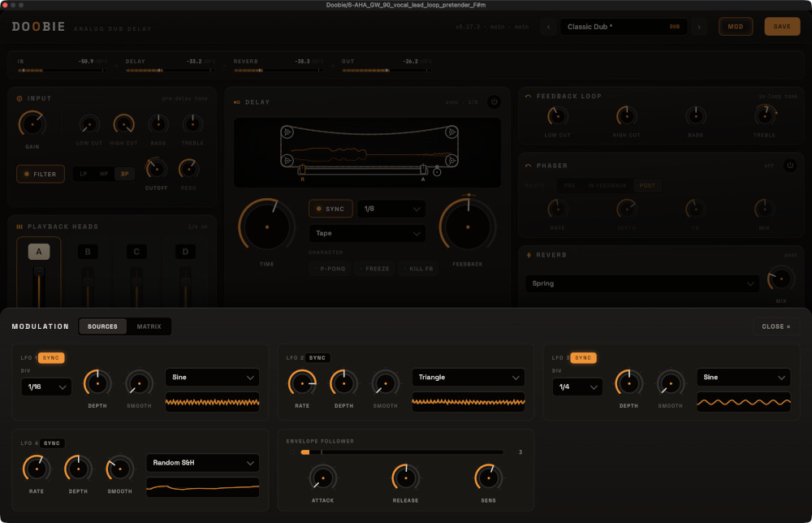This screenshot has width=812, height=523.
Task: Click the LFO 4 Rate knob
Action: pos(37,469)
